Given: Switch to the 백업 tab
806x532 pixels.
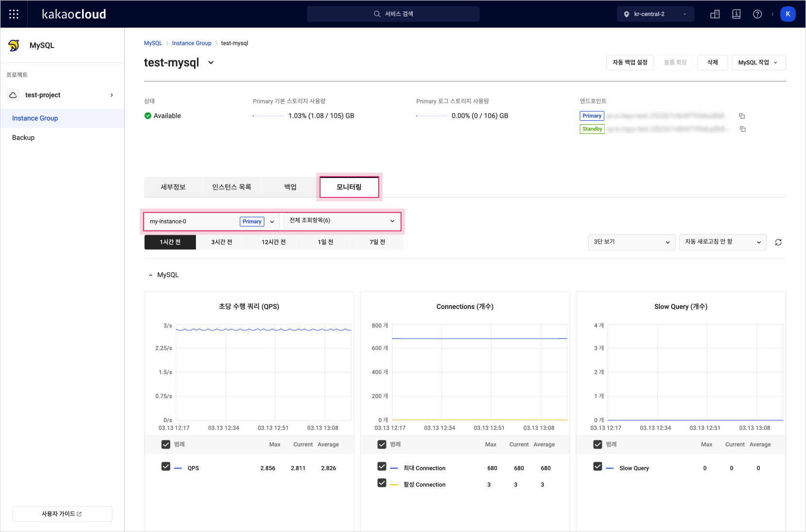Looking at the screenshot, I should click(290, 187).
